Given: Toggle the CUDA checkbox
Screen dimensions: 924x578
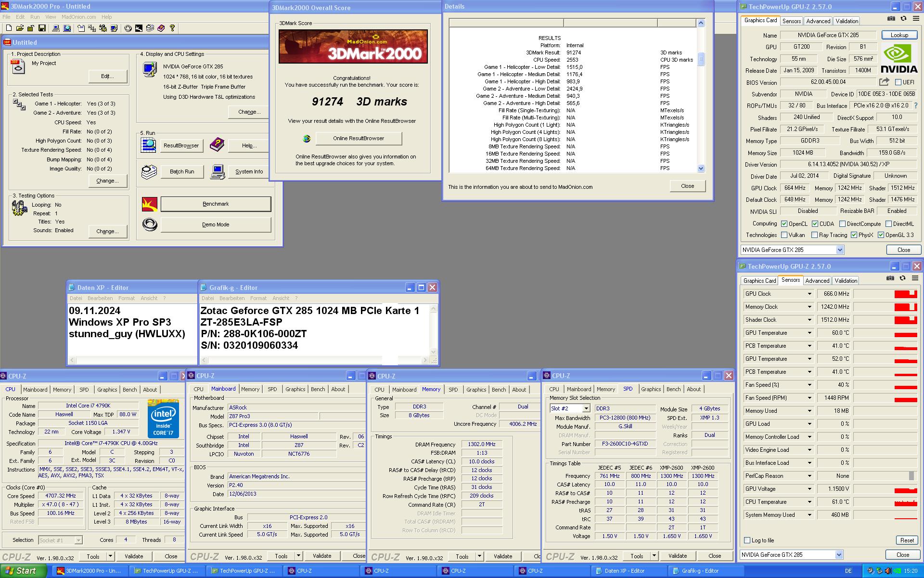Looking at the screenshot, I should [x=815, y=224].
